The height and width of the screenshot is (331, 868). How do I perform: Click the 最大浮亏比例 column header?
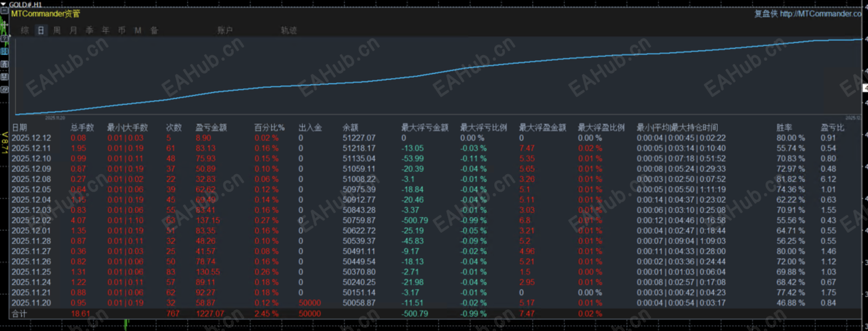[x=483, y=128]
